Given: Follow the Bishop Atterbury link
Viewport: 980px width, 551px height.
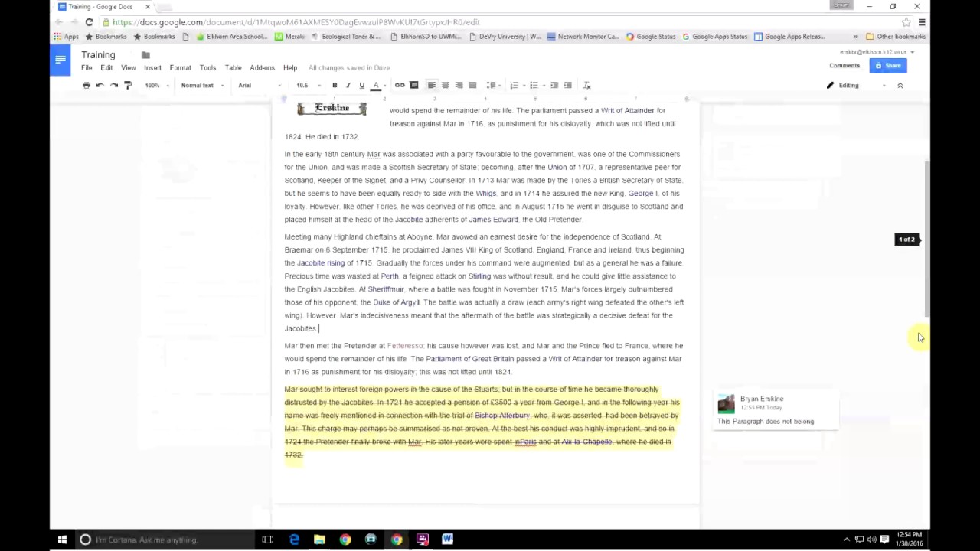Looking at the screenshot, I should click(502, 416).
